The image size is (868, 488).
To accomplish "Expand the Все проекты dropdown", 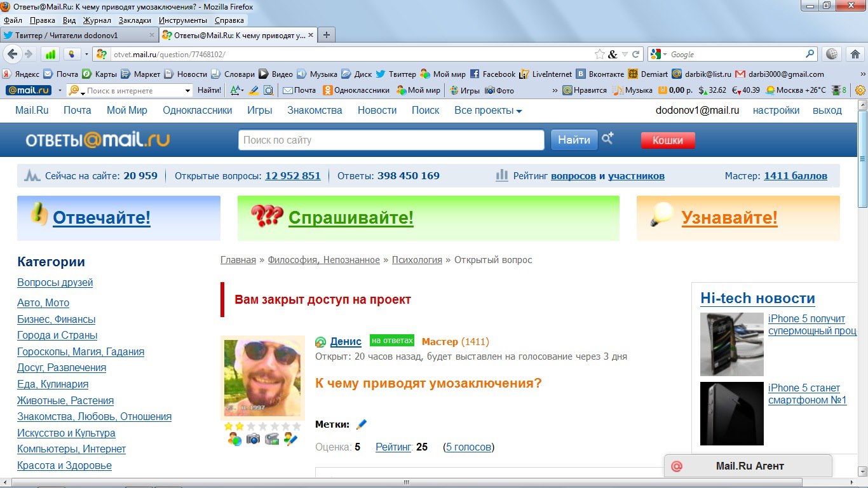I will tap(488, 111).
